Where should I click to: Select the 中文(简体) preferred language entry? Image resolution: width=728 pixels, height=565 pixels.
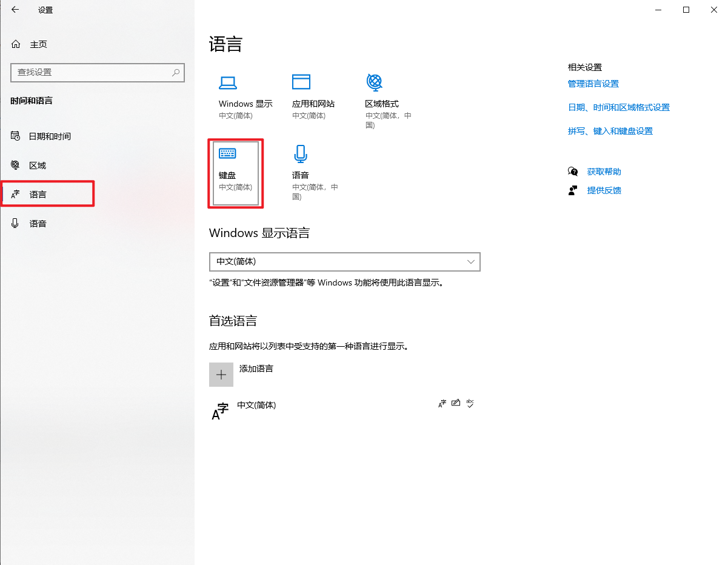[x=344, y=411]
